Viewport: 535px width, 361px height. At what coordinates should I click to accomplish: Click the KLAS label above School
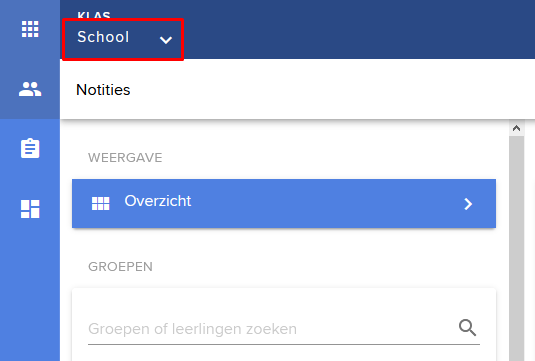[94, 15]
